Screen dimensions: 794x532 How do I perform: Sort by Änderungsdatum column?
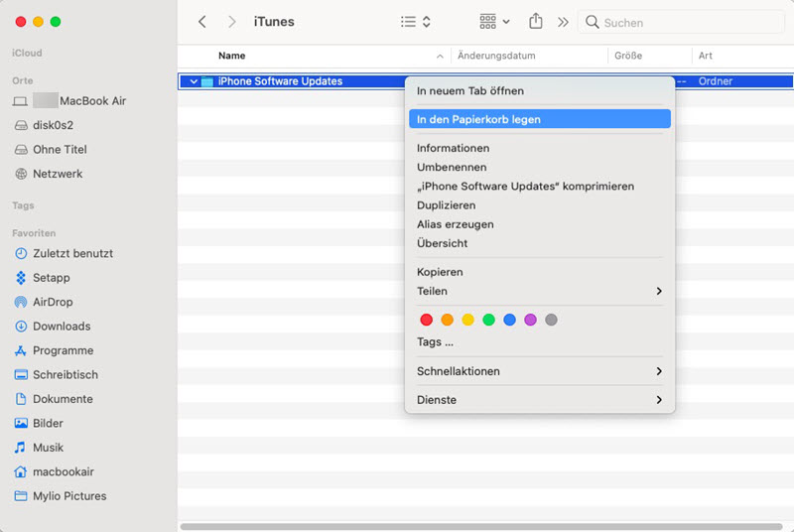pos(496,56)
